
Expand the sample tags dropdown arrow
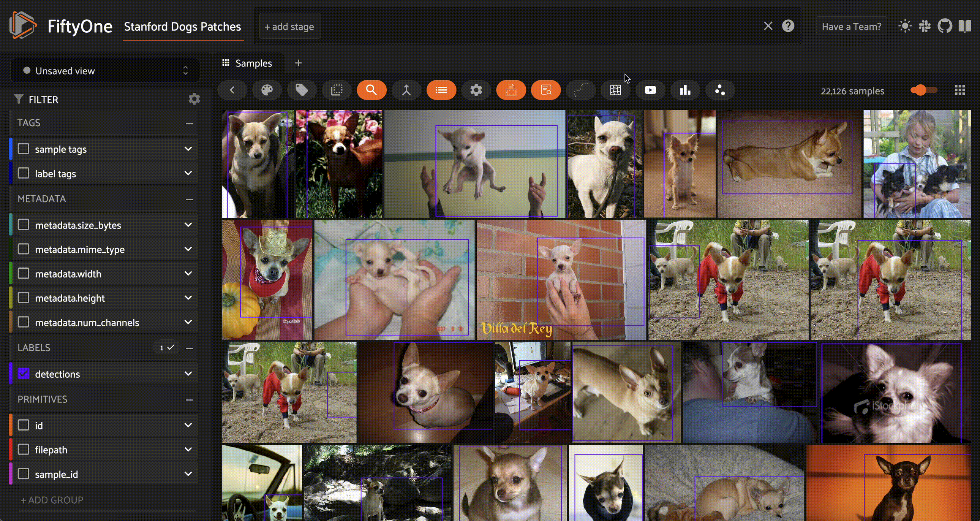click(188, 149)
